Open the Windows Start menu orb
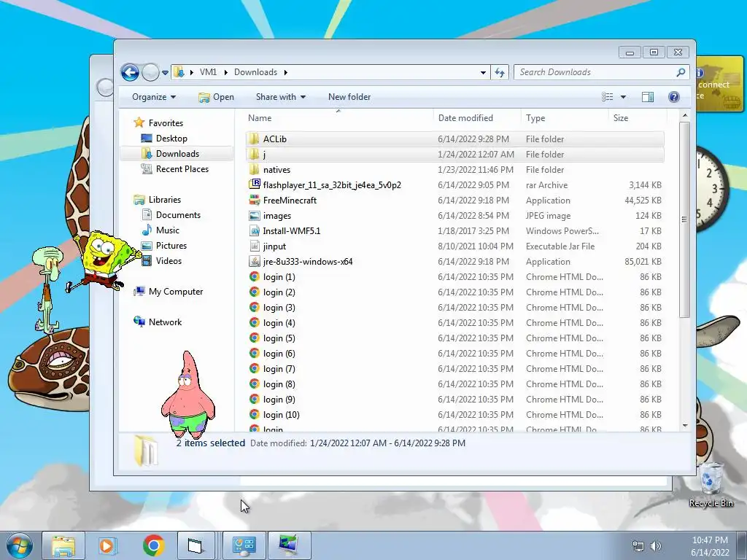 tap(20, 545)
